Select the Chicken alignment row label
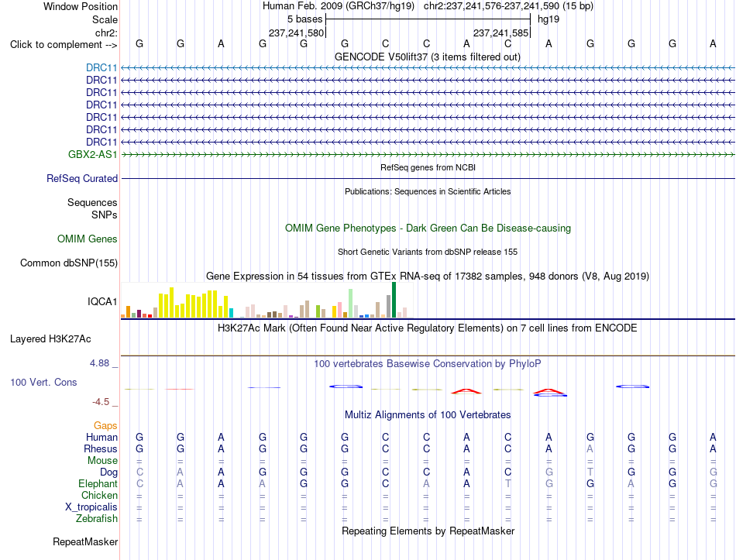This screenshot has width=736, height=560. pyautogui.click(x=99, y=496)
